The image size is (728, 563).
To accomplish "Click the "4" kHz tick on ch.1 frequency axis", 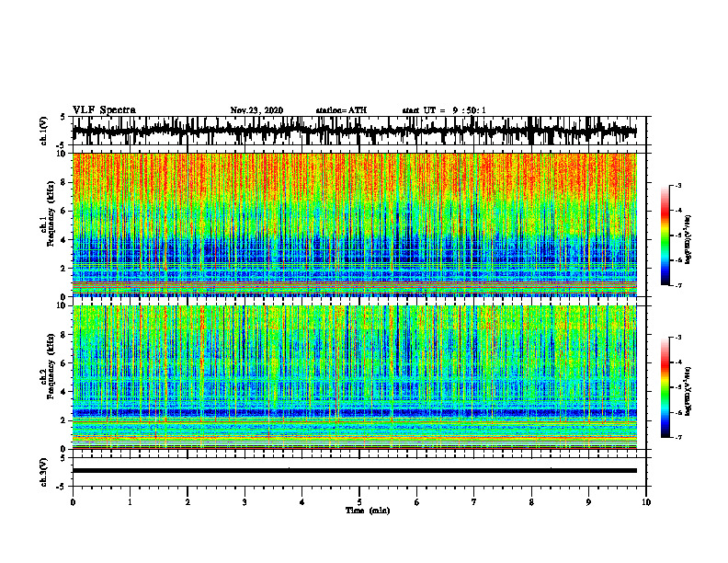I will (64, 240).
